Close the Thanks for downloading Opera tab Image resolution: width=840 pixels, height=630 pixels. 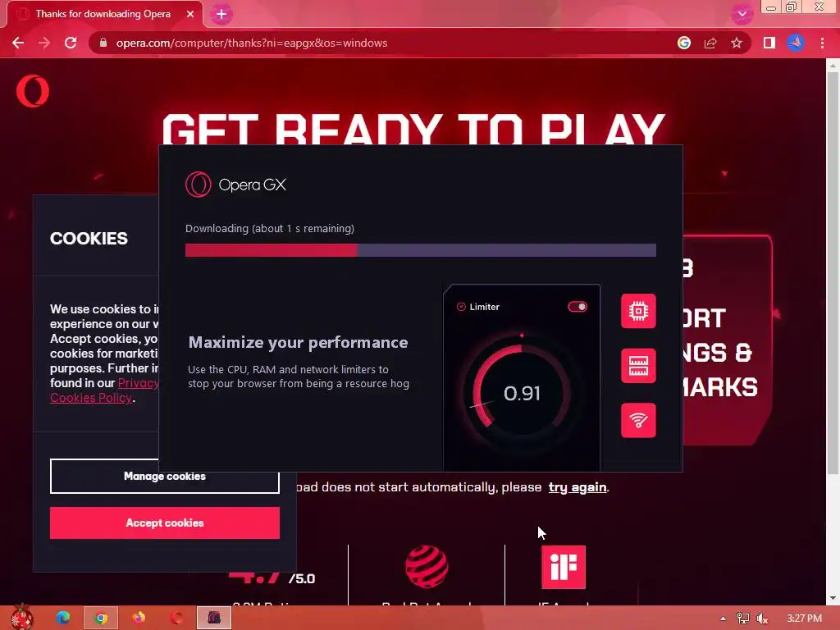click(190, 14)
